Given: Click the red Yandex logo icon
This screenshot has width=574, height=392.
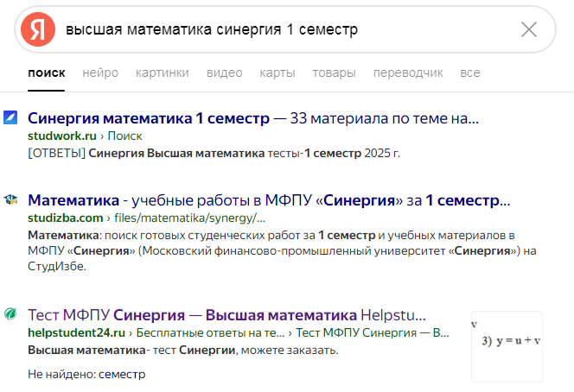Looking at the screenshot, I should (38, 29).
